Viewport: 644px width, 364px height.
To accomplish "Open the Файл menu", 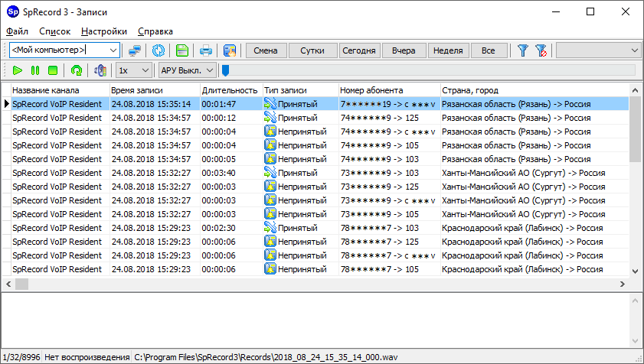I will coord(17,31).
